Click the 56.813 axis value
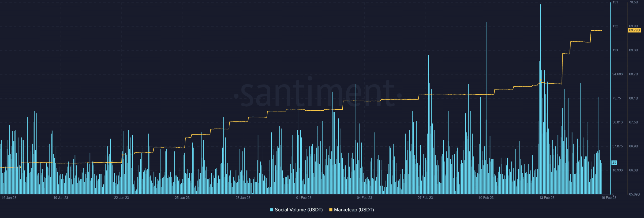Viewport: 644px width, 218px height. click(617, 122)
